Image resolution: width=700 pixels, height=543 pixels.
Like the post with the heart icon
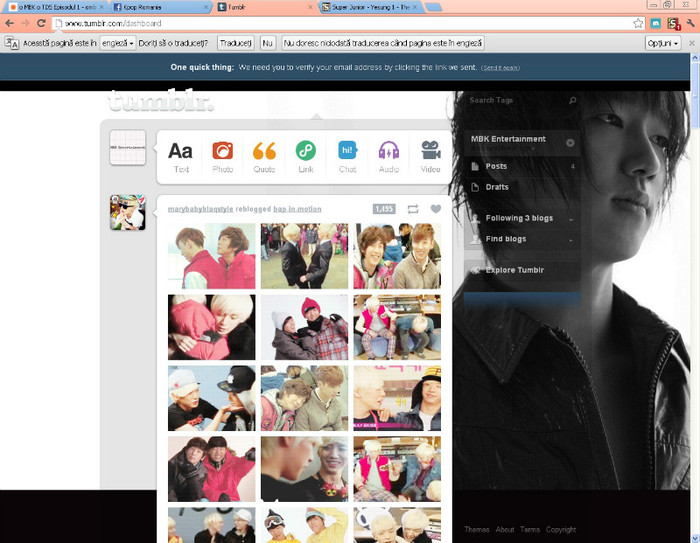tap(436, 209)
